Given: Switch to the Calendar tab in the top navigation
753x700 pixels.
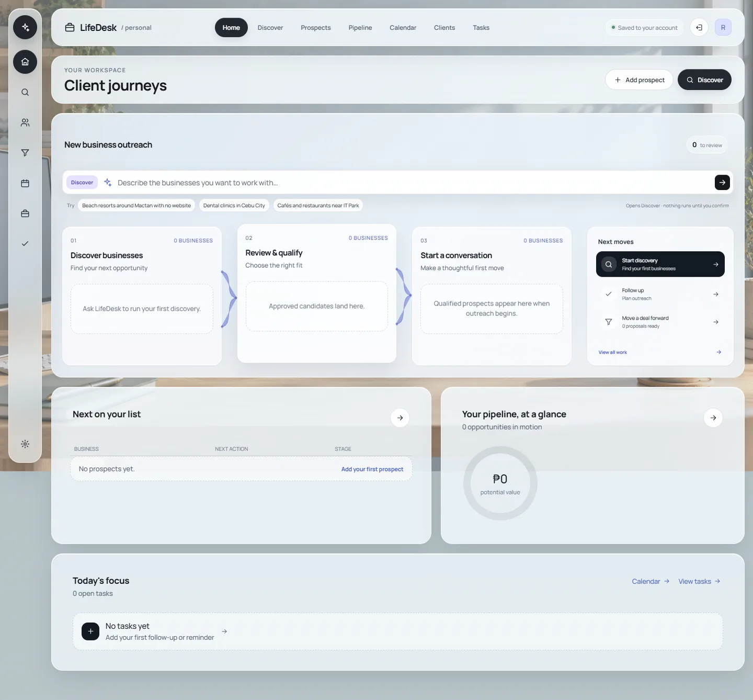Looking at the screenshot, I should click(x=403, y=28).
